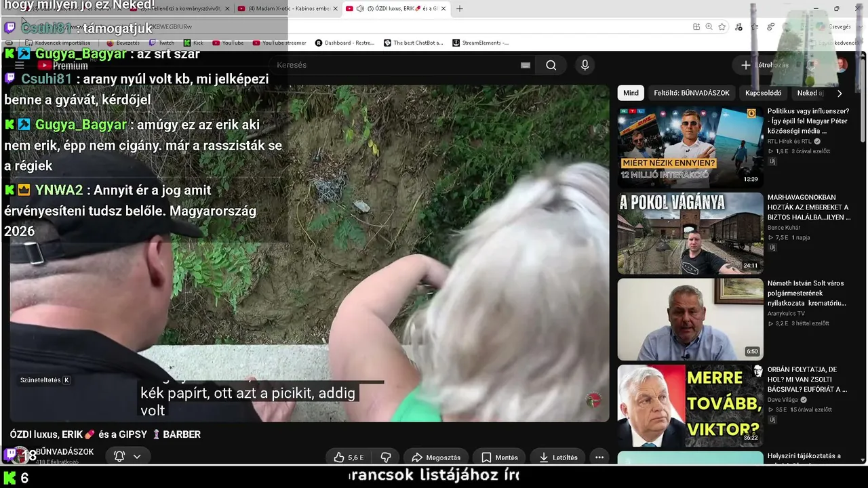Like the video with thumbs-up 5,6 E

(349, 457)
